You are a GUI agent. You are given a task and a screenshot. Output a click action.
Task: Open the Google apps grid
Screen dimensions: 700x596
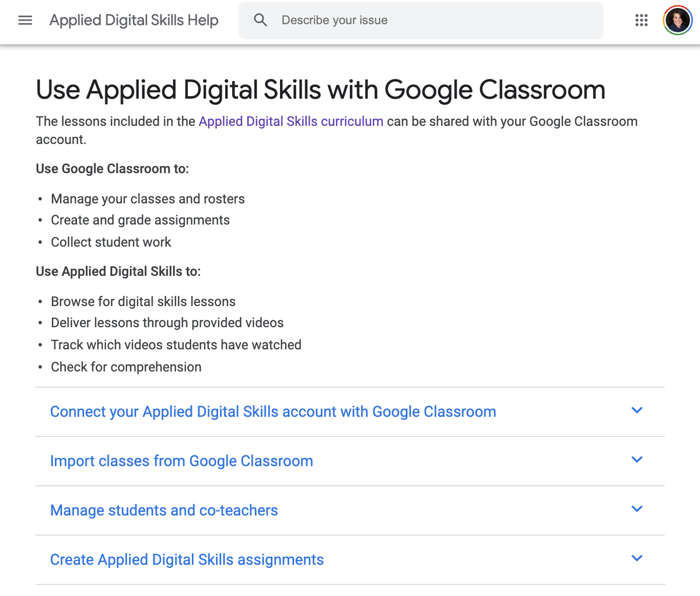click(x=642, y=20)
